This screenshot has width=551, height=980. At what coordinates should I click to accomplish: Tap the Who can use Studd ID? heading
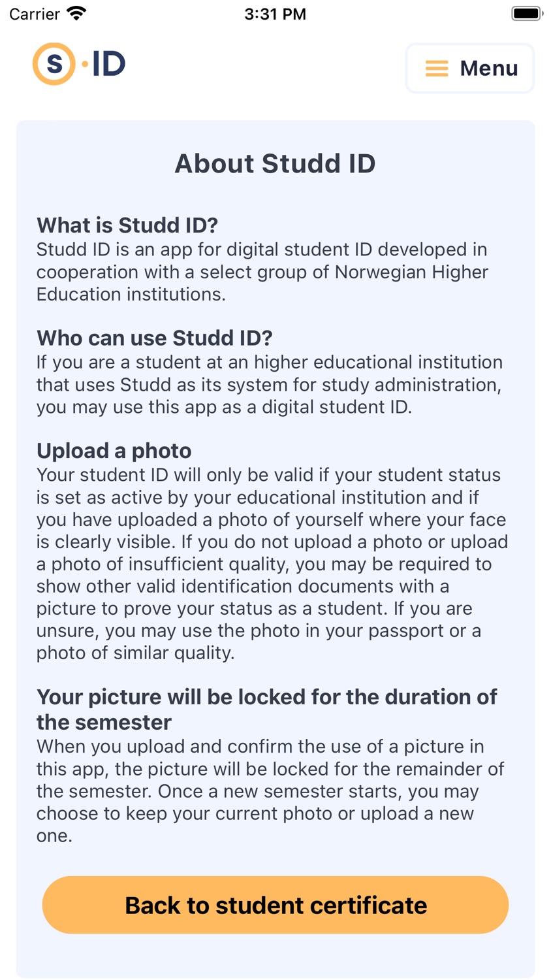click(155, 338)
